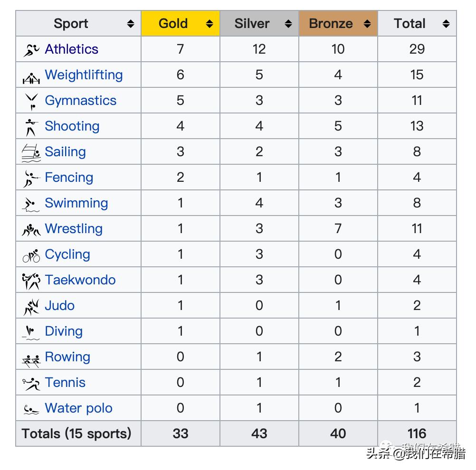Click the Fencing pictogram icon
476x470 pixels.
31,179
